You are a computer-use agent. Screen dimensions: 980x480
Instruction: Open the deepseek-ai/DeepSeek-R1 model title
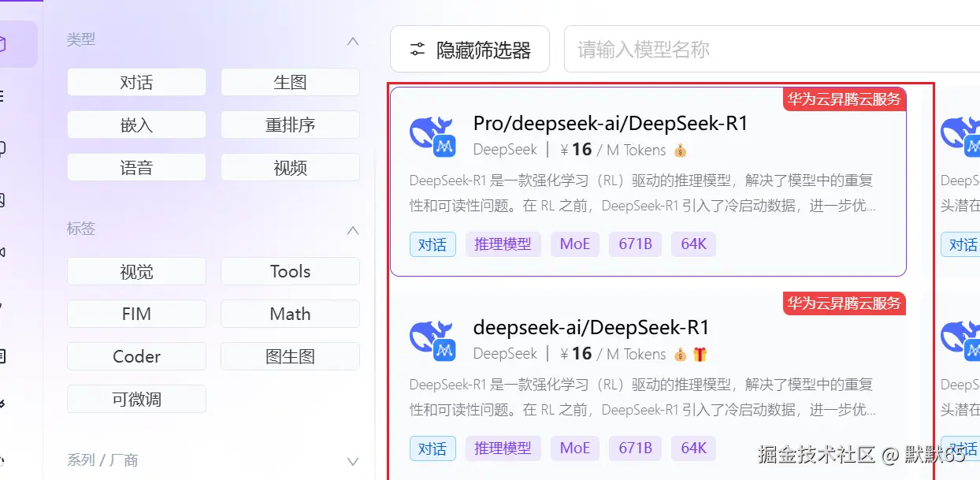click(591, 327)
